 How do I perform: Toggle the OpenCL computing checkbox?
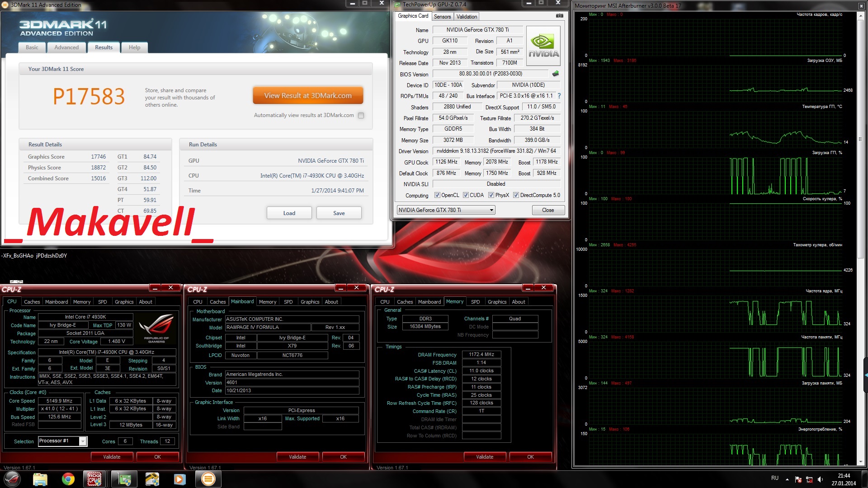[x=437, y=195]
